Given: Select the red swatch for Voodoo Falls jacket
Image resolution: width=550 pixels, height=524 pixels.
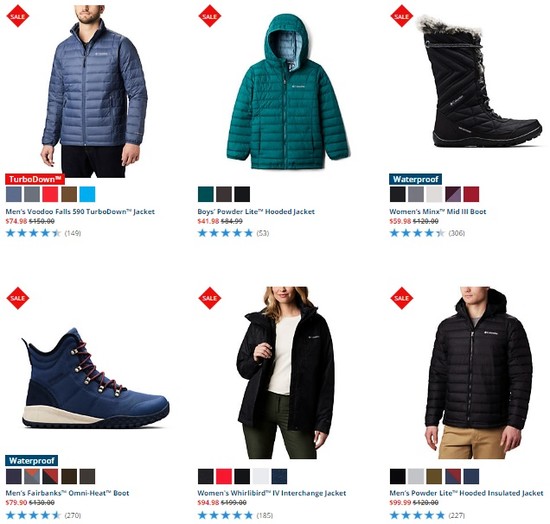Looking at the screenshot, I should point(50,194).
